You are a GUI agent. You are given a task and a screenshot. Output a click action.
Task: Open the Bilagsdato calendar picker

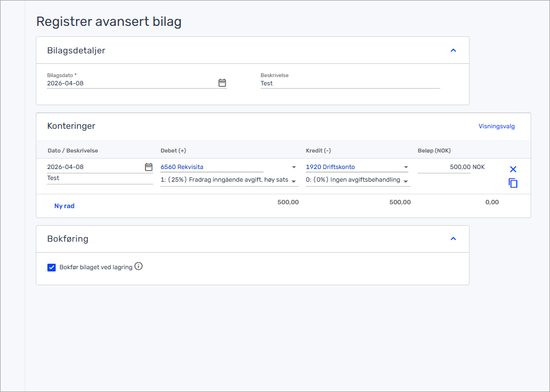click(222, 83)
